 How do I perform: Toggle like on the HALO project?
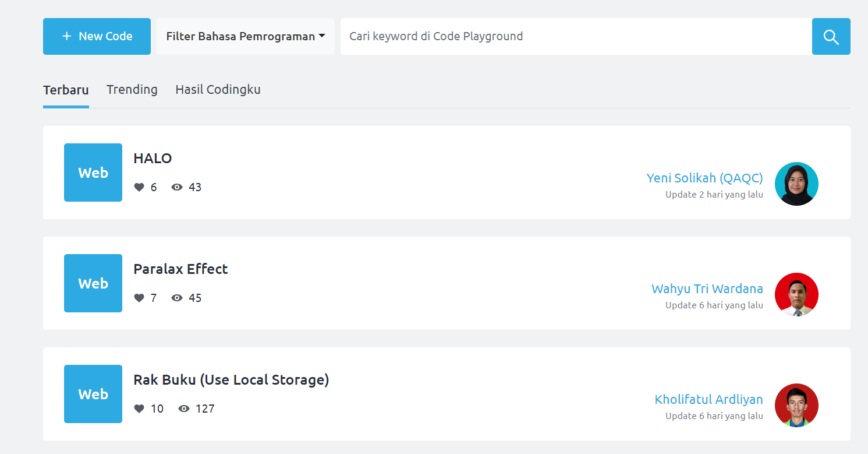(x=139, y=186)
